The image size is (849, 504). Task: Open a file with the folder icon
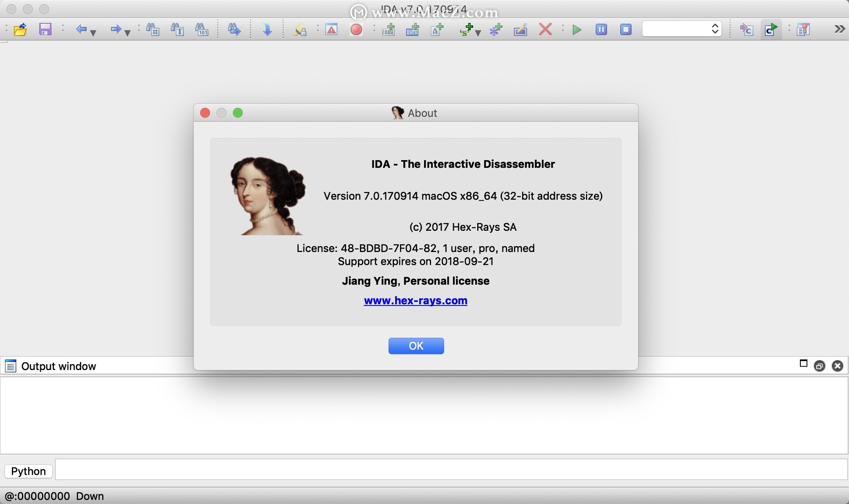20,30
